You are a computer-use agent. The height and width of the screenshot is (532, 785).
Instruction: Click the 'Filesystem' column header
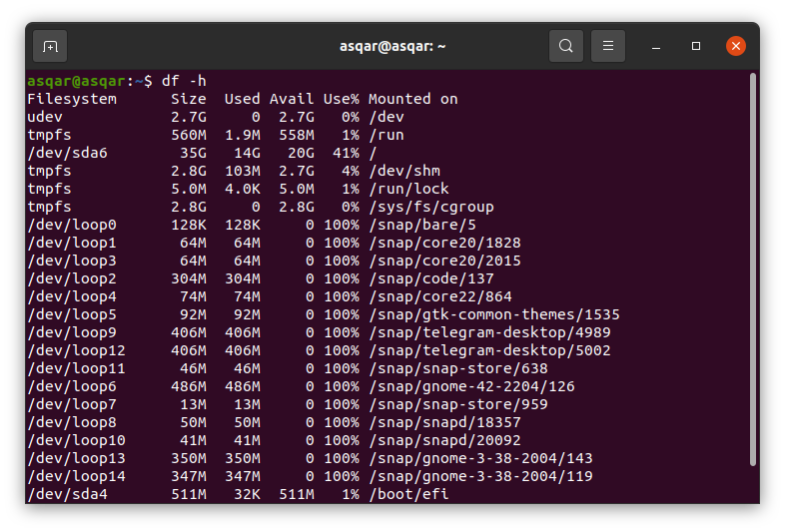pyautogui.click(x=72, y=99)
